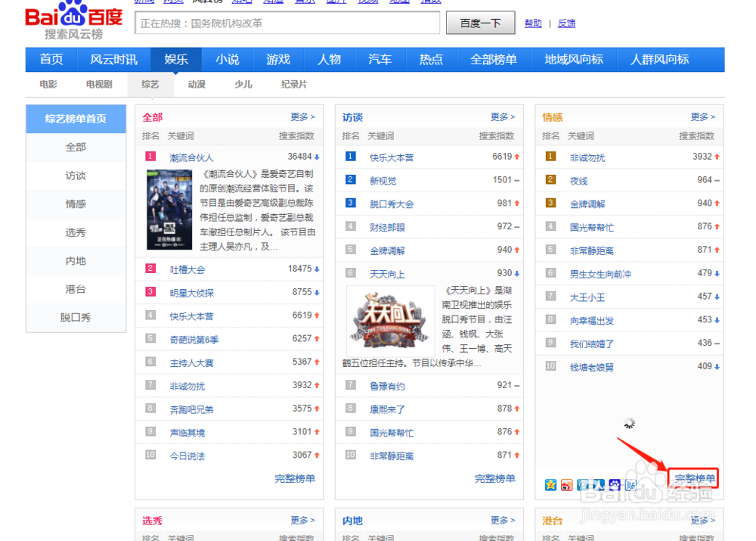Click the Baidu search input field
Image resolution: width=756 pixels, height=541 pixels.
point(287,23)
